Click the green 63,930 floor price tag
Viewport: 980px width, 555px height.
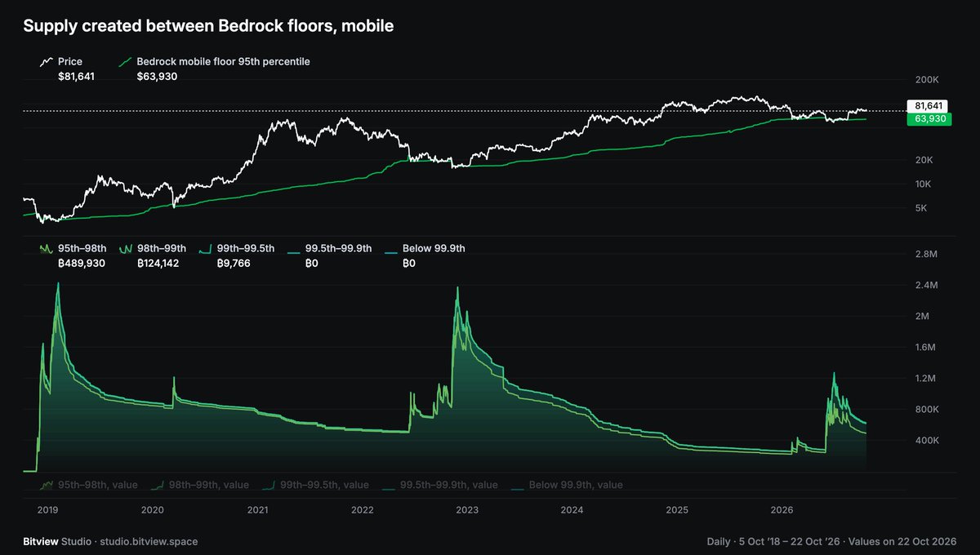click(930, 119)
